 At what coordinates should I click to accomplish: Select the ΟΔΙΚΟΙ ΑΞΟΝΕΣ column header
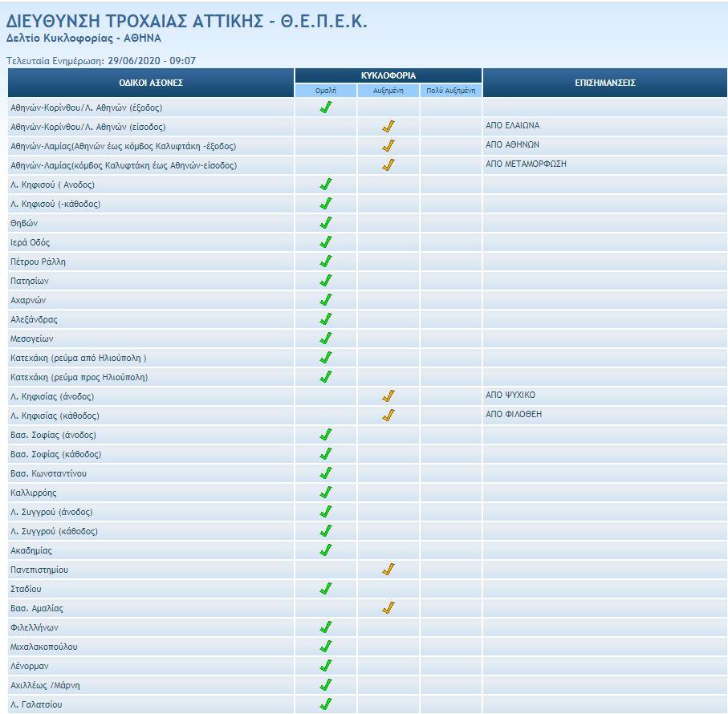(x=151, y=83)
